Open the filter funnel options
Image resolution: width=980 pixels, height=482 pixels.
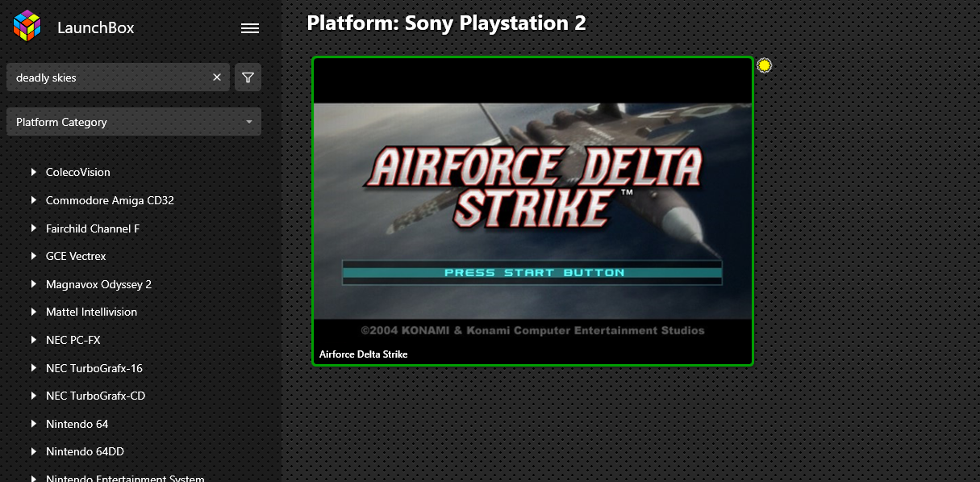[x=248, y=78]
